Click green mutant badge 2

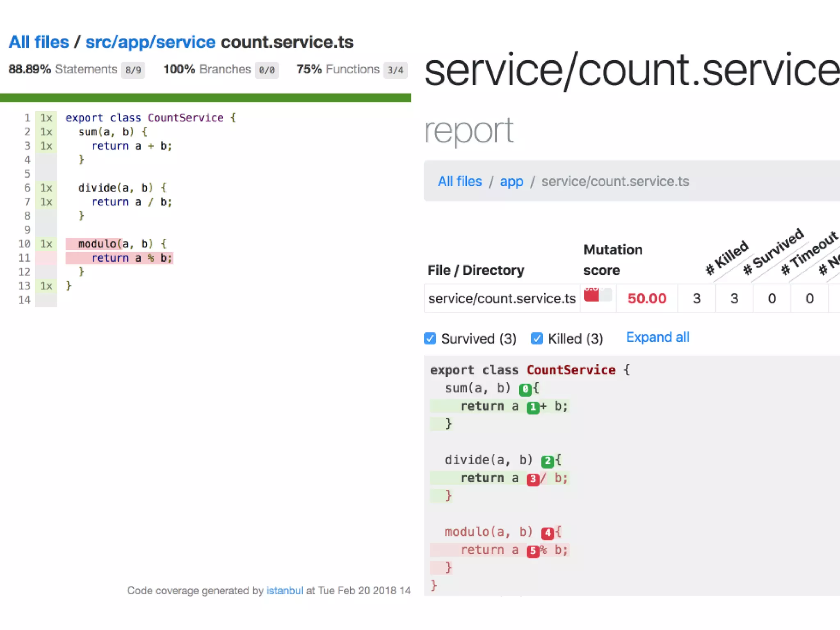click(547, 461)
